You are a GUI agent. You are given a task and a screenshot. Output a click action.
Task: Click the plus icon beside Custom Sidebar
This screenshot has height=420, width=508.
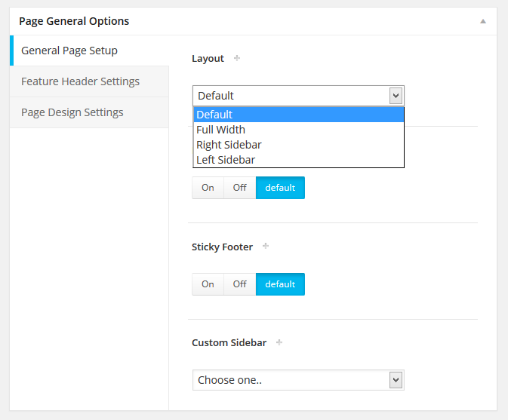tap(279, 342)
